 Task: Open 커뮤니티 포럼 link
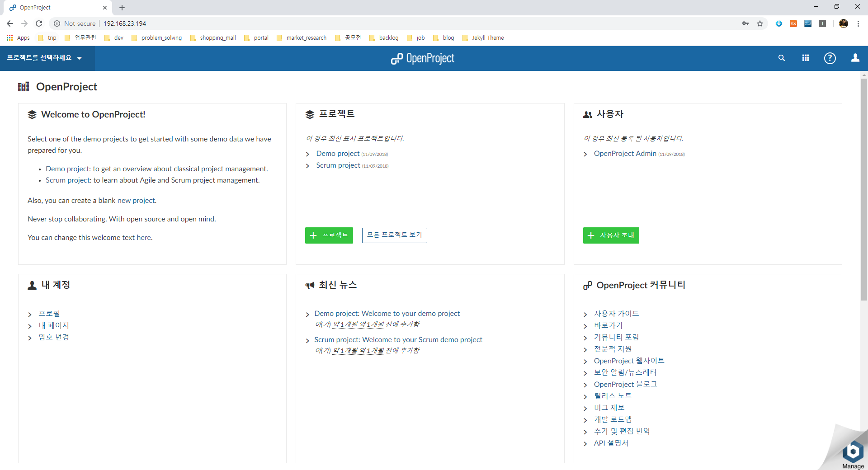pos(617,337)
